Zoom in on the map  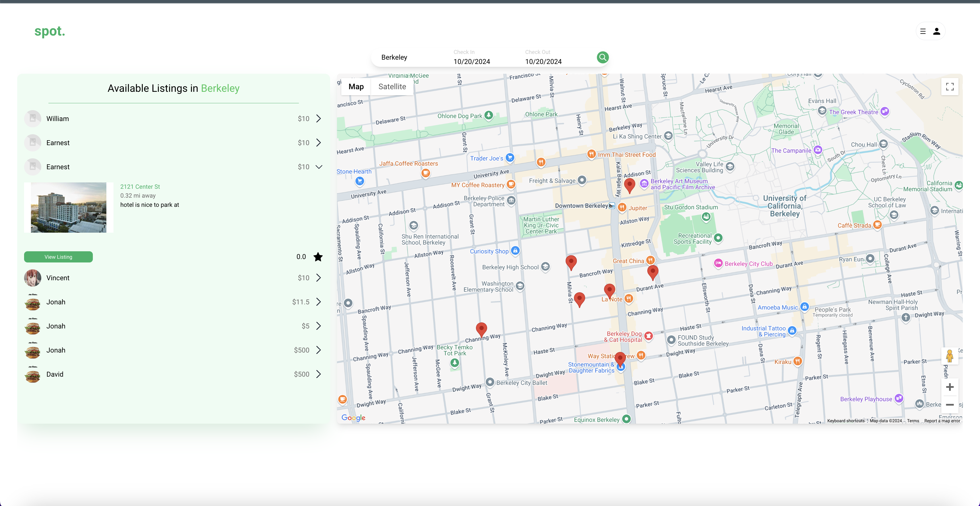(x=950, y=387)
